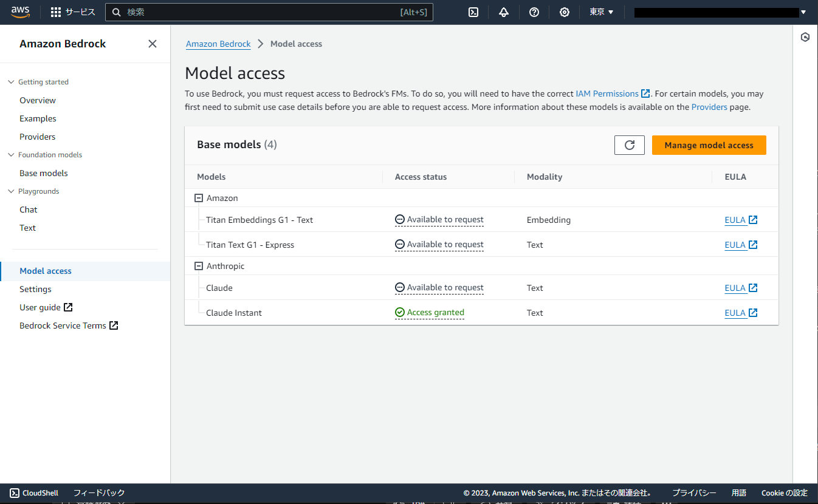Open Base models in the sidebar
818x504 pixels.
click(x=44, y=173)
